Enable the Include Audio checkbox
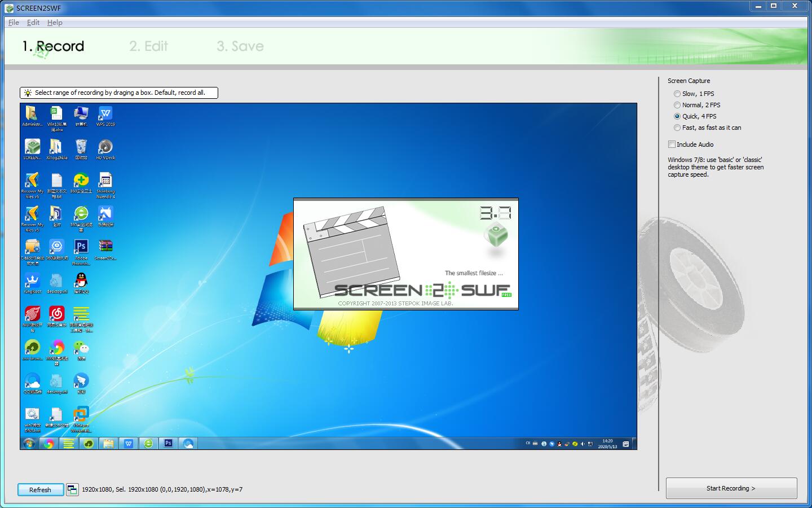The height and width of the screenshot is (508, 812). pyautogui.click(x=672, y=144)
